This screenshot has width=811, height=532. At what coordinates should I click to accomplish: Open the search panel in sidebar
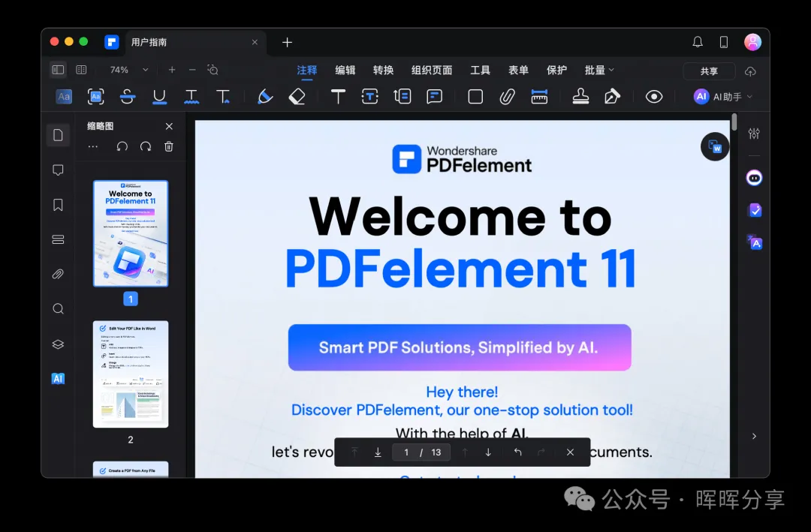(x=58, y=308)
